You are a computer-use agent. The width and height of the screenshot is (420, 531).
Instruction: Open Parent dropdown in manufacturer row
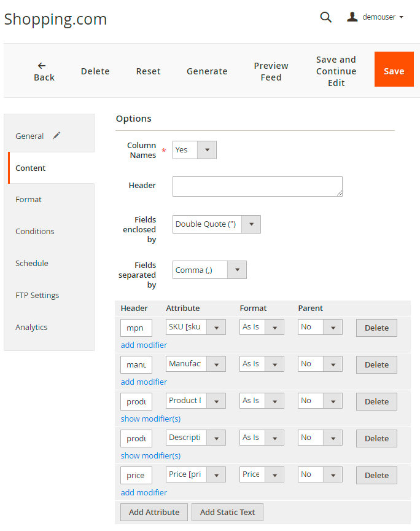pos(320,364)
